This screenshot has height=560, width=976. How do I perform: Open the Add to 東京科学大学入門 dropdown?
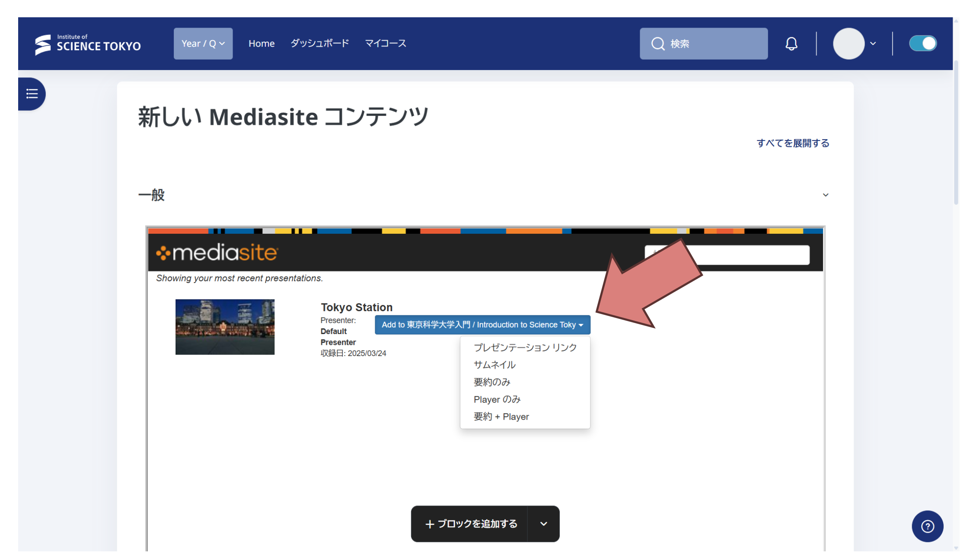[x=482, y=325]
